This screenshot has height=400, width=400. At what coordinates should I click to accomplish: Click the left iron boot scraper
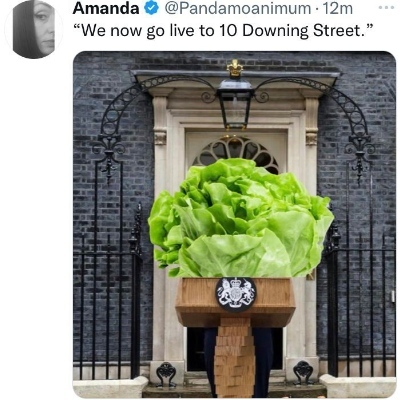(x=166, y=374)
